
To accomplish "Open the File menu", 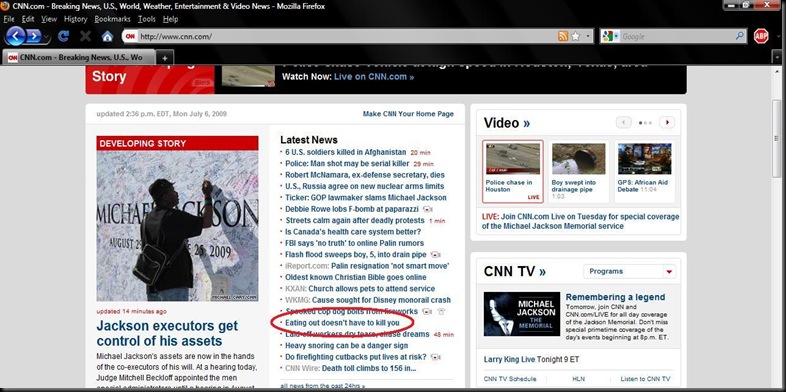I will [x=9, y=19].
